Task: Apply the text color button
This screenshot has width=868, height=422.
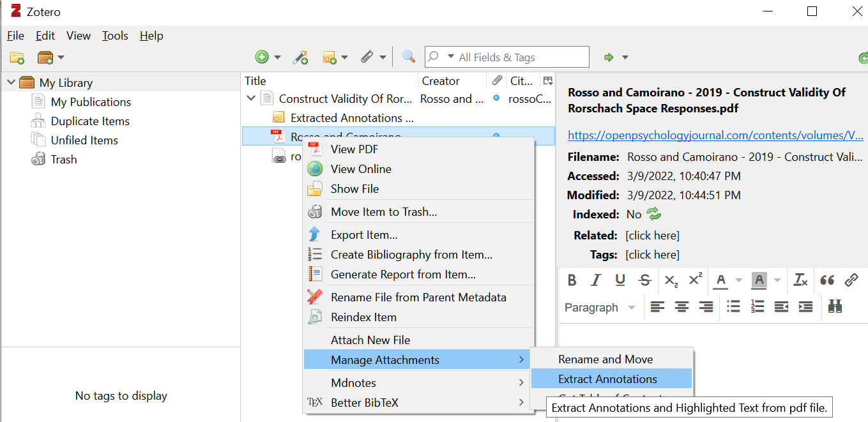Action: coord(721,280)
